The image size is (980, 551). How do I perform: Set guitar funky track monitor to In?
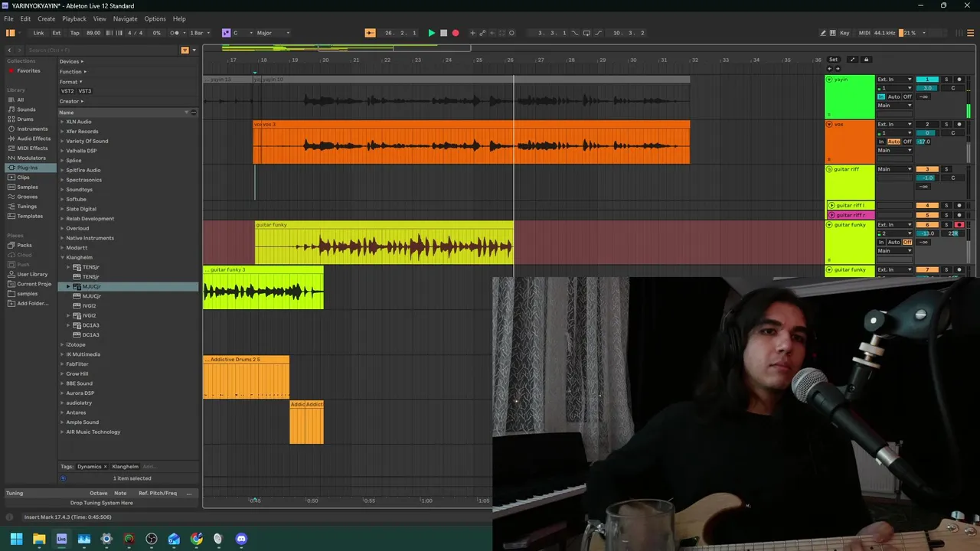pyautogui.click(x=881, y=243)
